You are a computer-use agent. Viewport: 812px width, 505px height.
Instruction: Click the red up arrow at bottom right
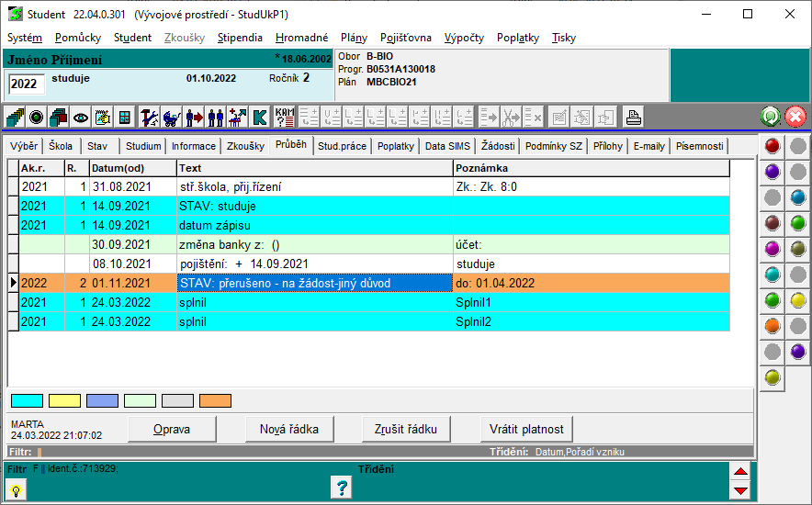click(741, 471)
